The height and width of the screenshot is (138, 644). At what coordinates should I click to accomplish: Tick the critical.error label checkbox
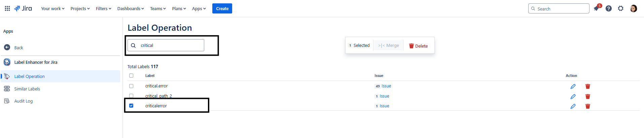[x=131, y=86]
